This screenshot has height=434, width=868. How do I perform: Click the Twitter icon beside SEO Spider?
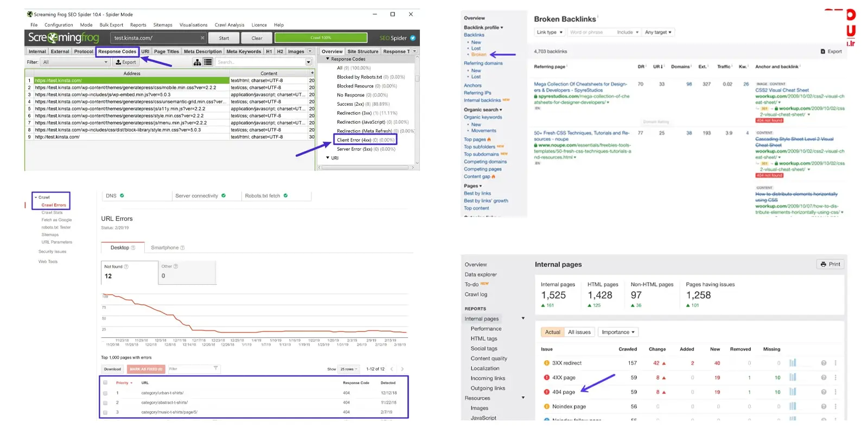[x=413, y=38]
